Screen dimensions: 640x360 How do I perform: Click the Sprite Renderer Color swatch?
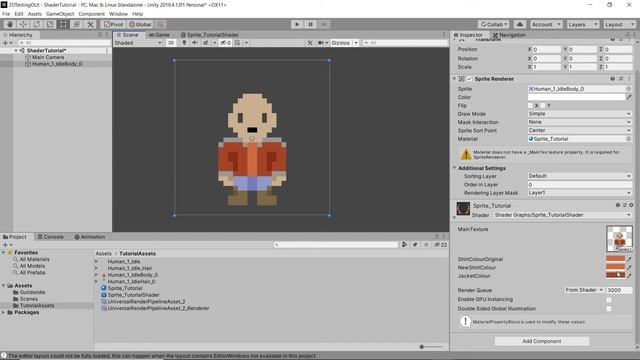tap(576, 97)
